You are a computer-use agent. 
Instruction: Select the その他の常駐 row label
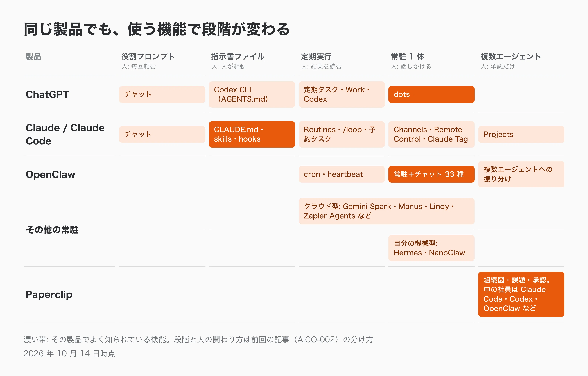(52, 230)
